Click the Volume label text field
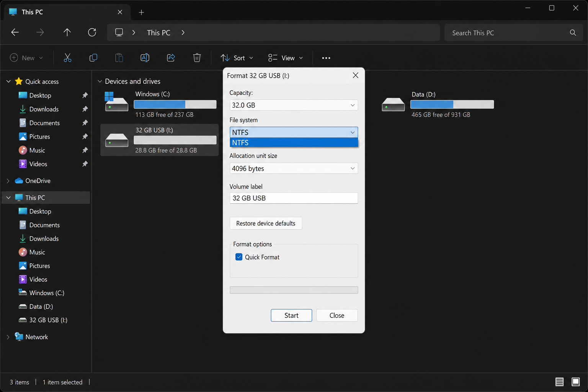 [x=294, y=198]
